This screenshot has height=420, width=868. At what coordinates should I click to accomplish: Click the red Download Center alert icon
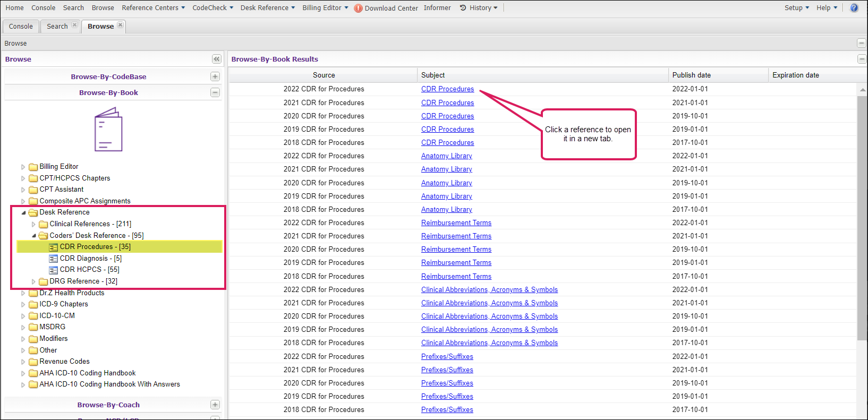click(x=358, y=8)
